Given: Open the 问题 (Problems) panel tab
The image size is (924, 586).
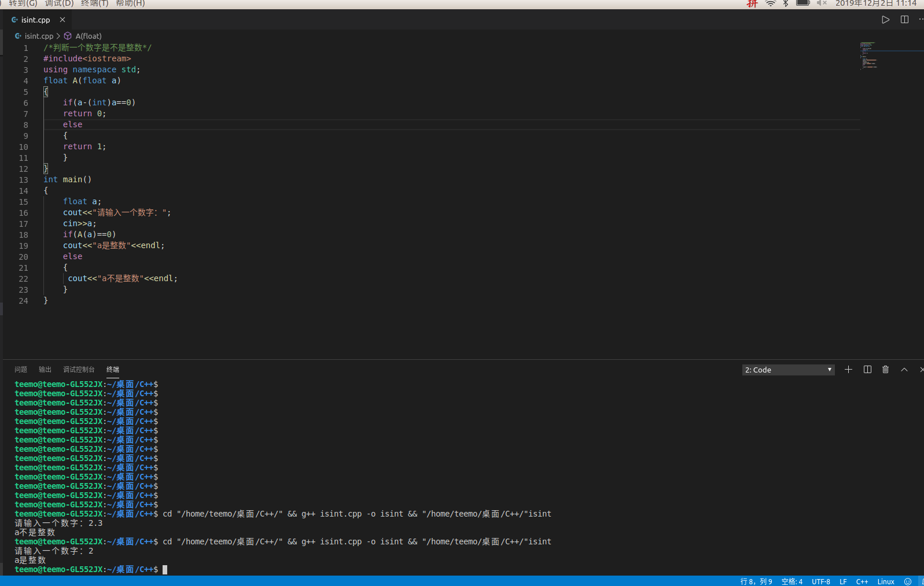Looking at the screenshot, I should [x=21, y=369].
